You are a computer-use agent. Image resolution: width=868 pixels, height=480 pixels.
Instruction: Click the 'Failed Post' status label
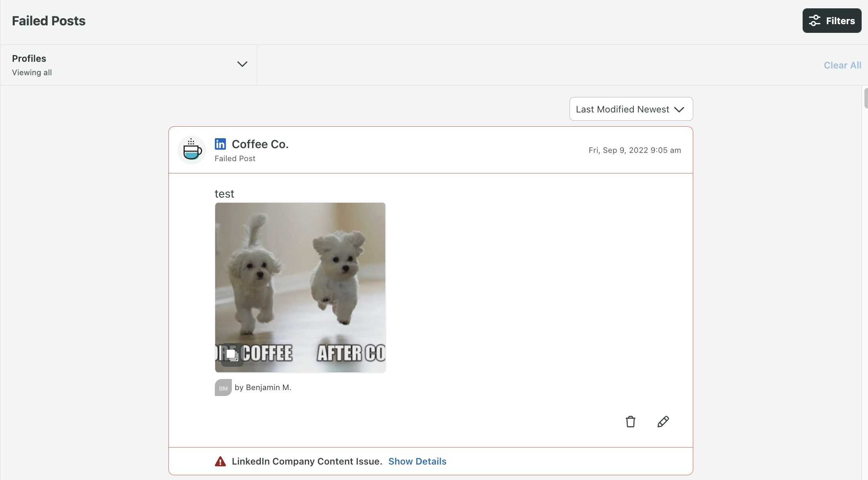tap(235, 158)
